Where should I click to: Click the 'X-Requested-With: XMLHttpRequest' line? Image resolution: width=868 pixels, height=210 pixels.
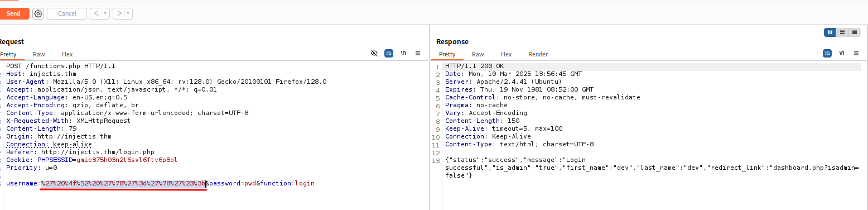[x=69, y=121]
